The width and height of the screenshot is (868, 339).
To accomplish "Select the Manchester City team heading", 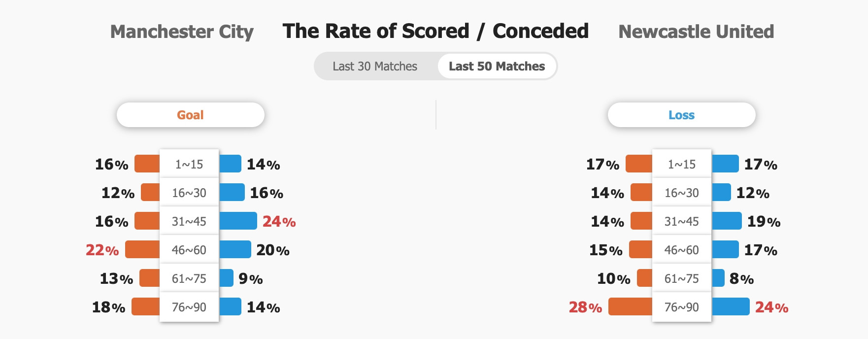I will (x=182, y=32).
